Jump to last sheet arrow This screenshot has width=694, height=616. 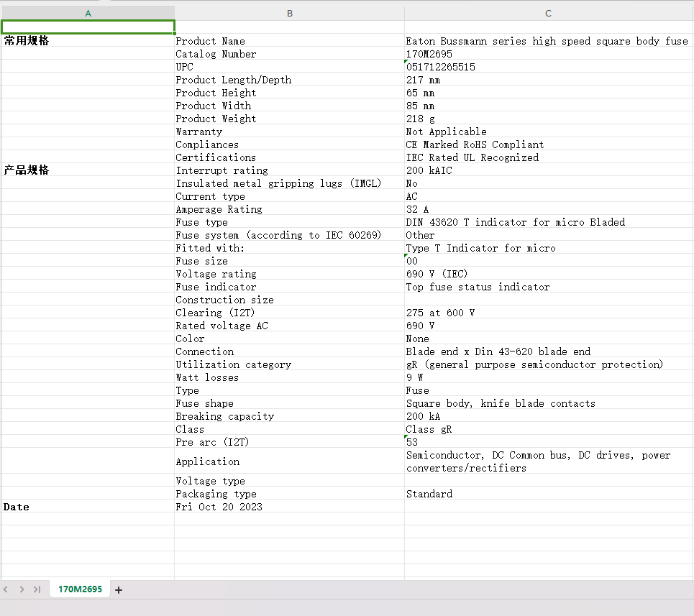pyautogui.click(x=37, y=589)
